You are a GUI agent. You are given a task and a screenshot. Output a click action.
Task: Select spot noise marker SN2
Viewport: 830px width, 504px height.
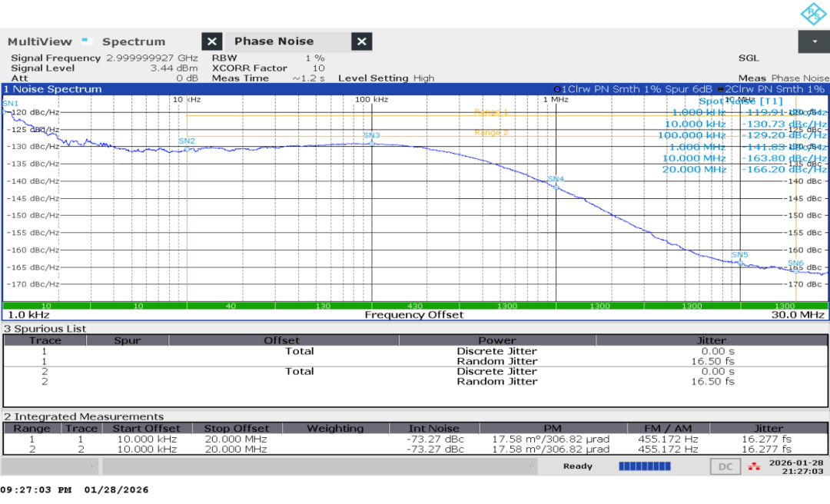pyautogui.click(x=187, y=141)
